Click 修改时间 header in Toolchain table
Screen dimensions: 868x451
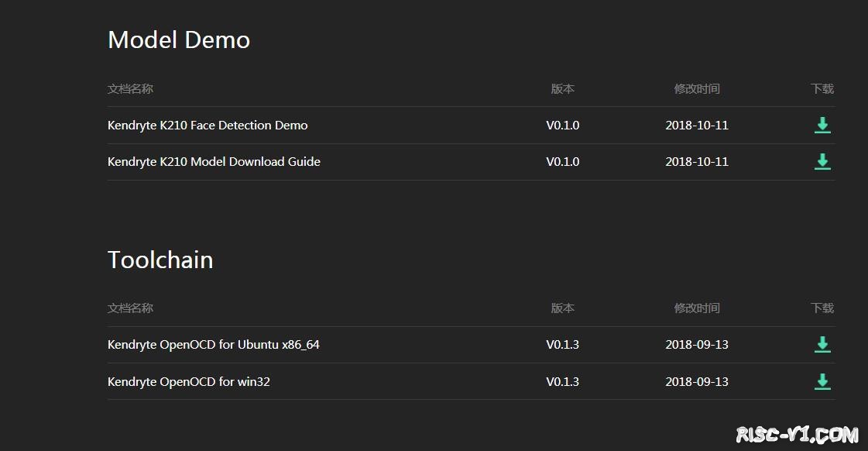[696, 308]
